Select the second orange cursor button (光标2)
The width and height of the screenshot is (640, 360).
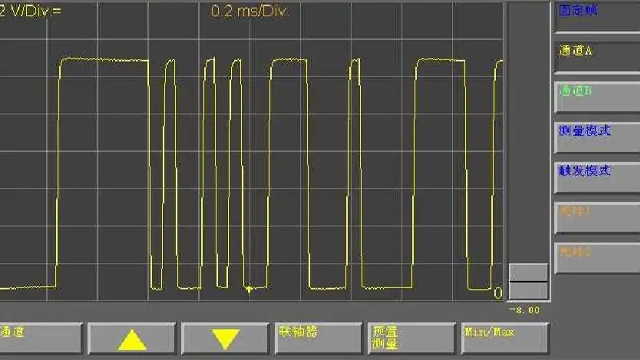[597, 258]
